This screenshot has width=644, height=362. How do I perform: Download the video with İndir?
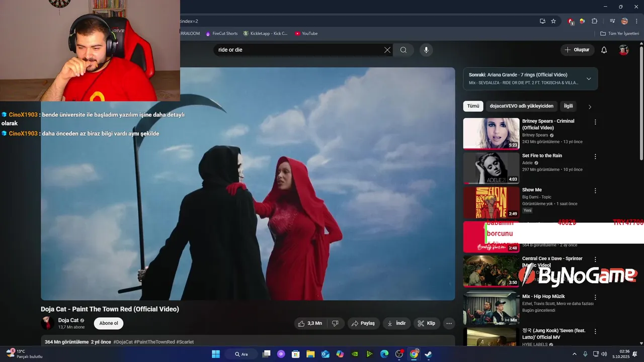tap(396, 323)
